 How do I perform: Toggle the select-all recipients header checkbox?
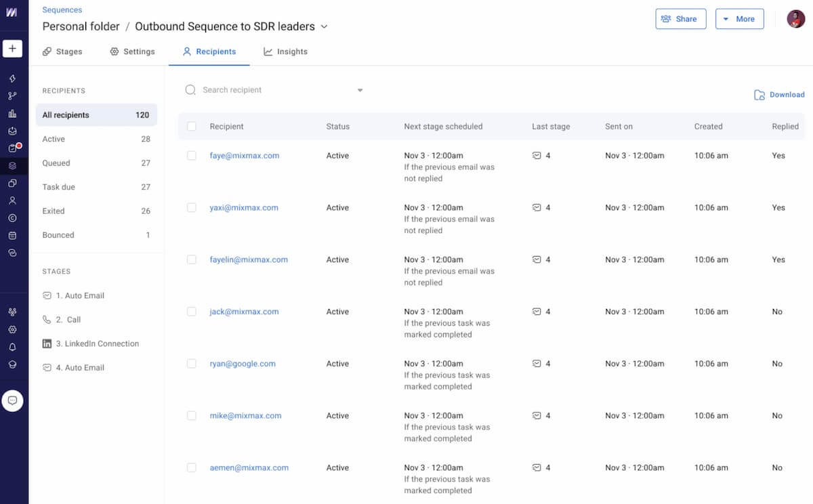[x=192, y=127]
